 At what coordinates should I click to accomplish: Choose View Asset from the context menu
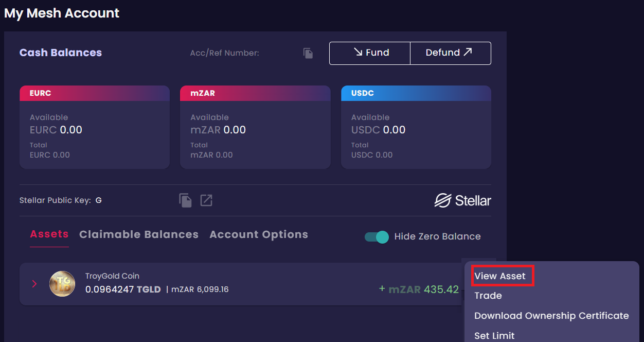click(500, 276)
